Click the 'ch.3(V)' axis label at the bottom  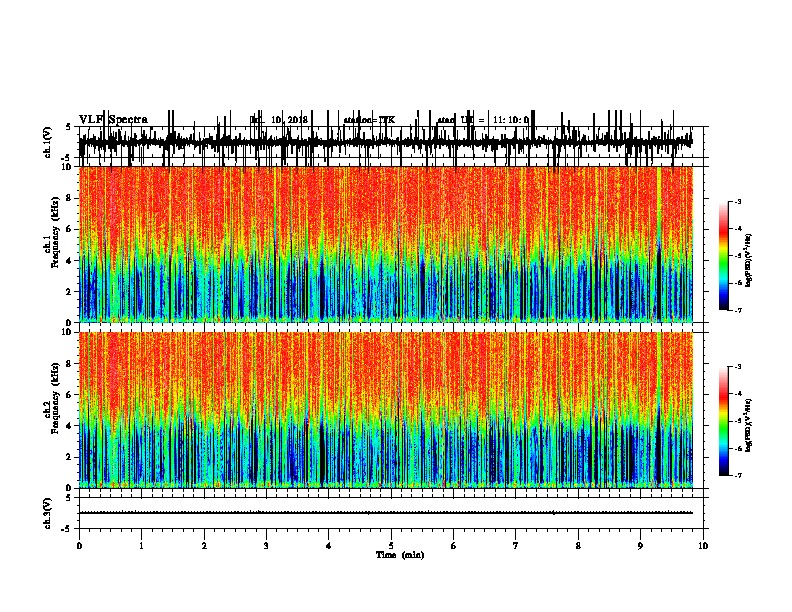click(48, 513)
